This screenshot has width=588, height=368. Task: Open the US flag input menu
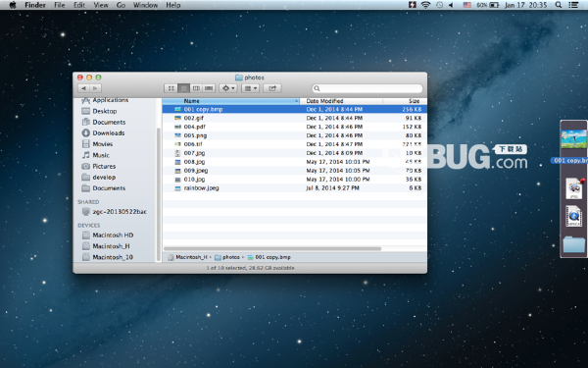(x=466, y=5)
